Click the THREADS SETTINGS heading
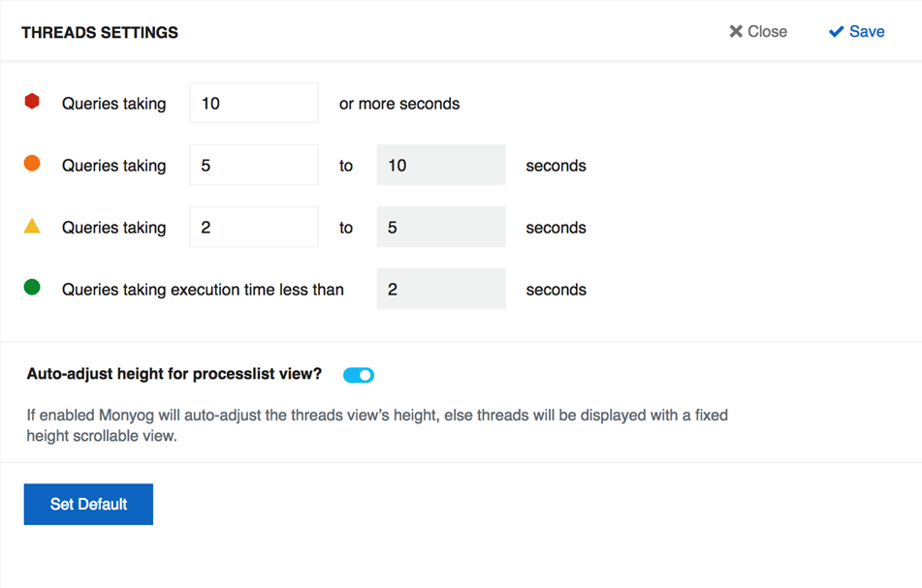The width and height of the screenshot is (922, 588). pos(100,33)
